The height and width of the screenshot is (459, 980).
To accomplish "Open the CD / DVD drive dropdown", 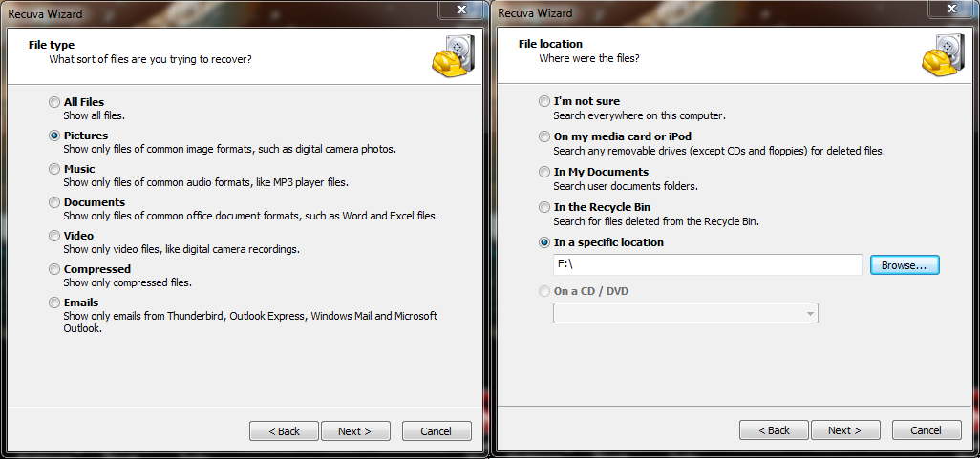I will pyautogui.click(x=685, y=313).
